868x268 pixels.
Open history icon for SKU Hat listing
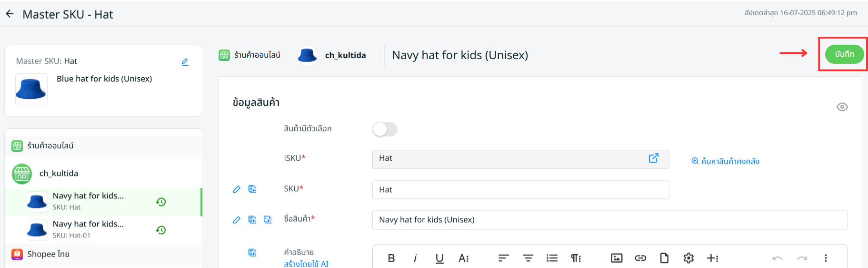click(x=161, y=202)
